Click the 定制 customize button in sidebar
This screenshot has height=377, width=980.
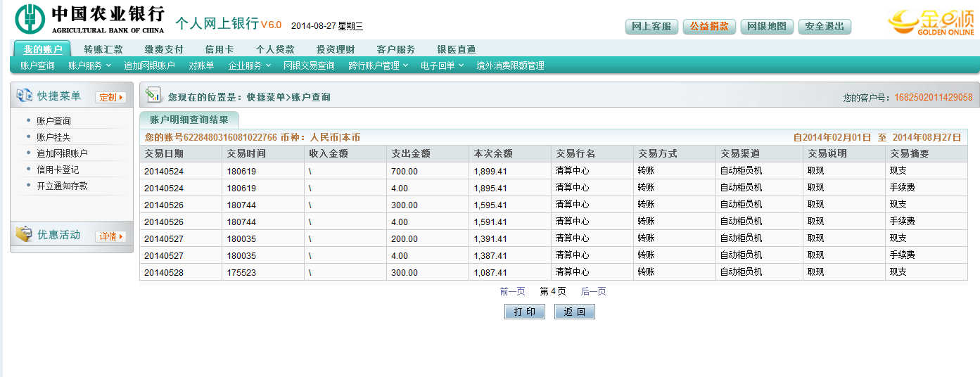click(110, 97)
